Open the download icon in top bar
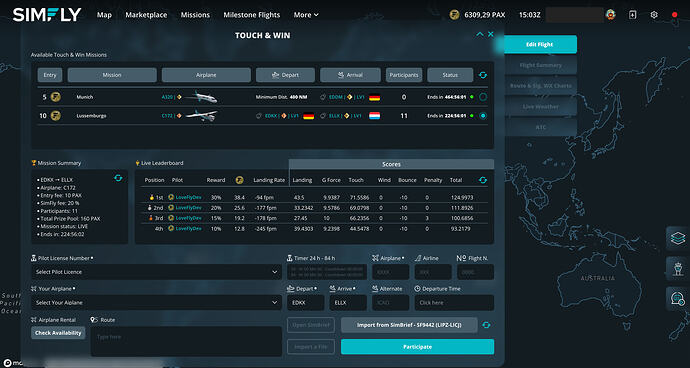 click(632, 15)
